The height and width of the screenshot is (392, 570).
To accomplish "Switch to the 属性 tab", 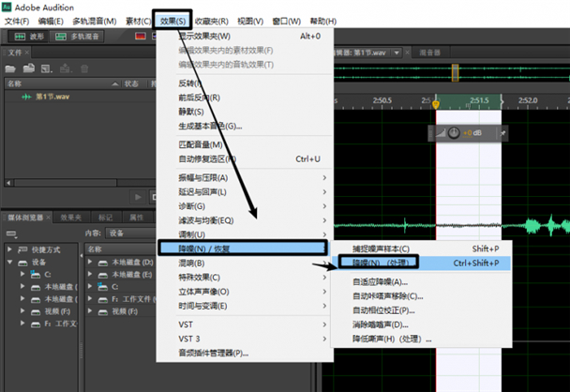I will tap(136, 218).
